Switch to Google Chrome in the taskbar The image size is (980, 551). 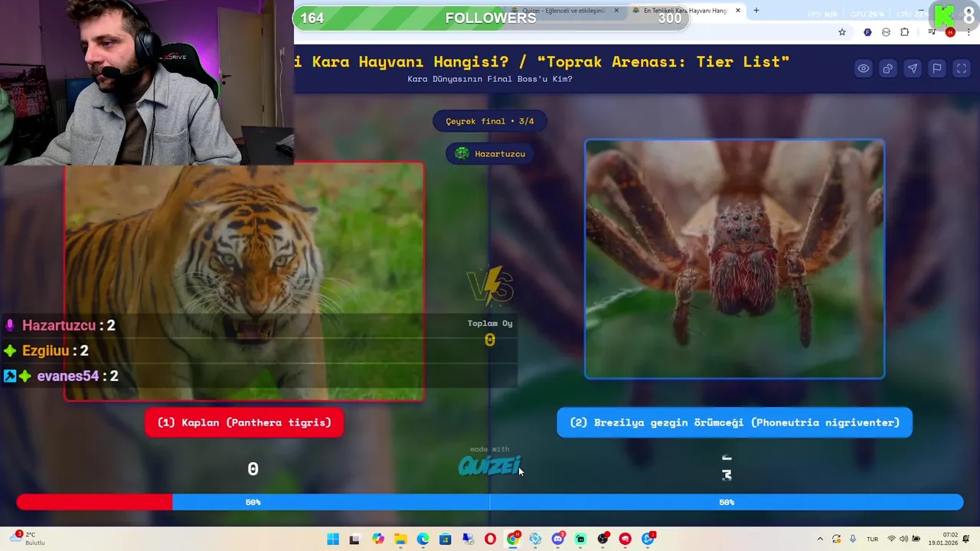click(x=513, y=539)
